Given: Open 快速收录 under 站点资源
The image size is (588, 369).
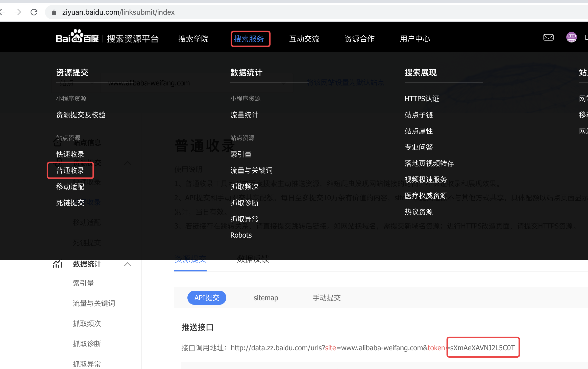Looking at the screenshot, I should coord(70,154).
